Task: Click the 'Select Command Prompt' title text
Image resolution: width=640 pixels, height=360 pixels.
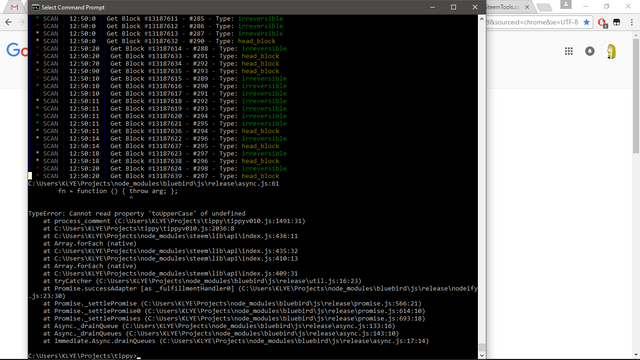Action: coord(73,7)
